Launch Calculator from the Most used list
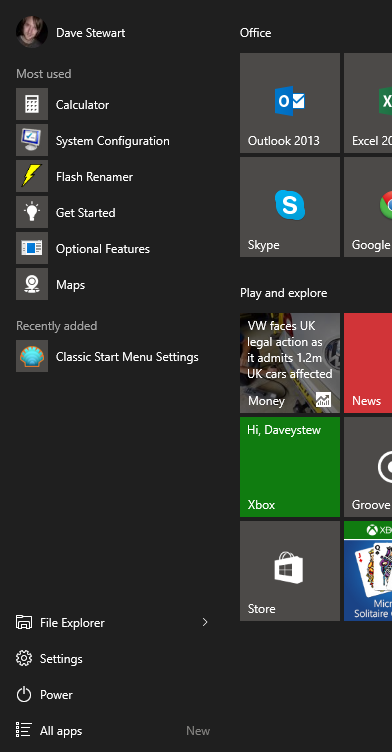 coord(82,105)
